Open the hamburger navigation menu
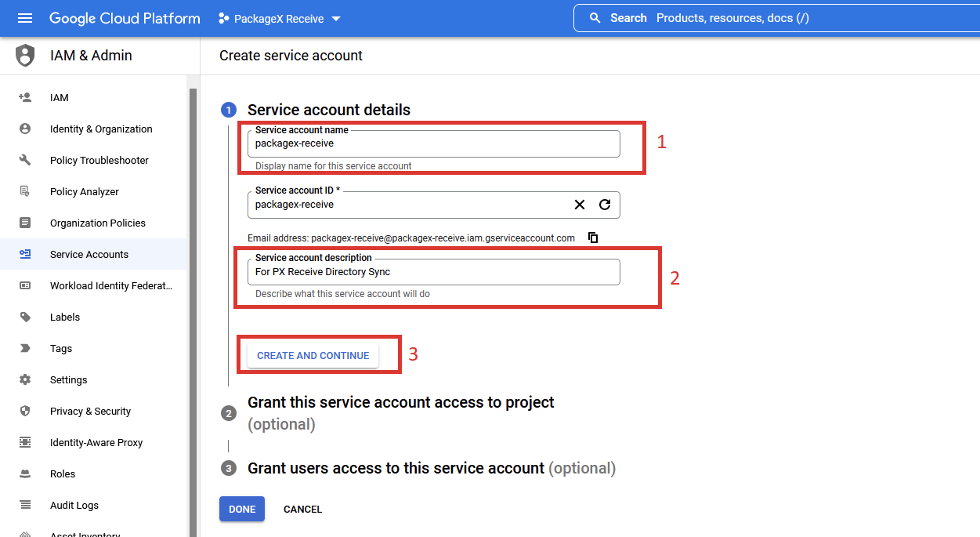The image size is (980, 537). click(x=25, y=18)
